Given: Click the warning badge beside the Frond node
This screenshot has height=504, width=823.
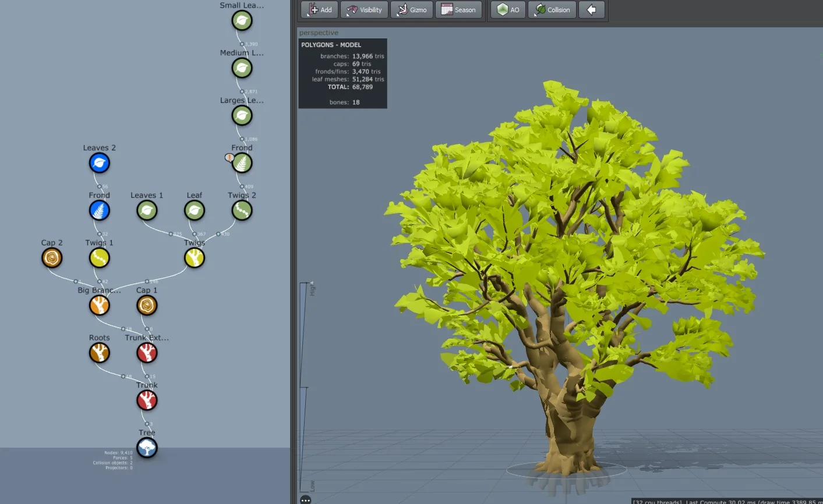Looking at the screenshot, I should coord(229,158).
